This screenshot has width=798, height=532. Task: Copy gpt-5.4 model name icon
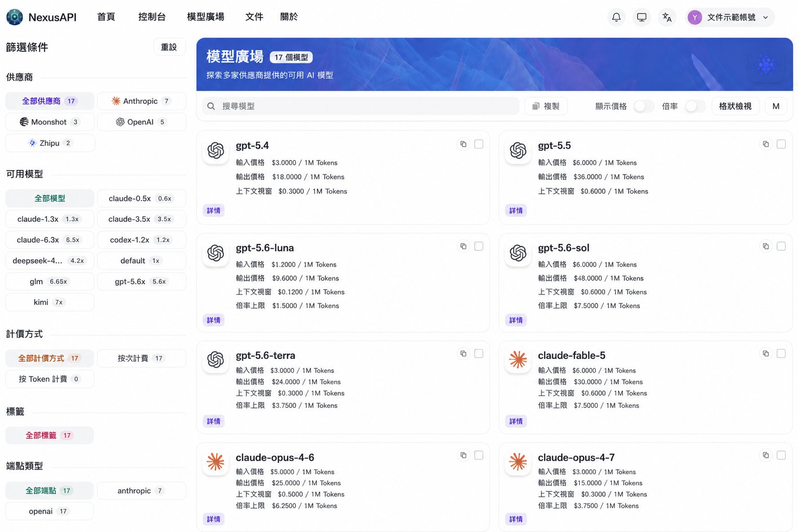coord(463,144)
